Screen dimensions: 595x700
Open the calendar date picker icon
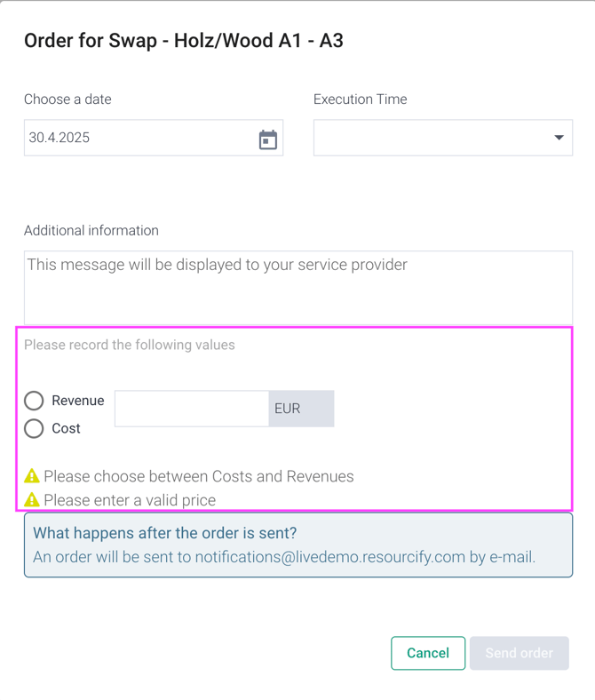click(x=268, y=139)
